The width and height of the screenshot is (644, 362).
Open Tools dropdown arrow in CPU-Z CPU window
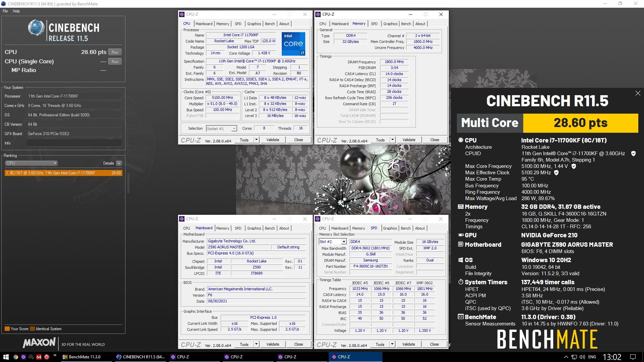(x=256, y=140)
